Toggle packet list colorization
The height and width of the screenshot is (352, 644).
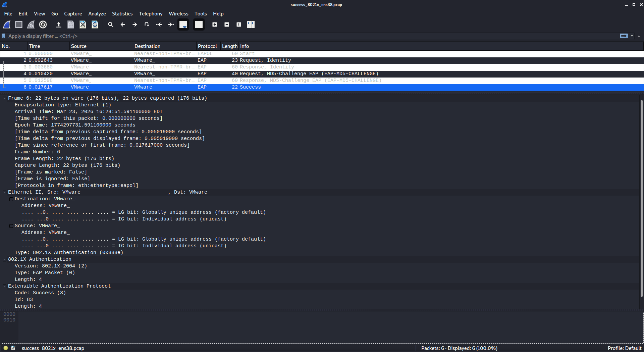pyautogui.click(x=199, y=24)
